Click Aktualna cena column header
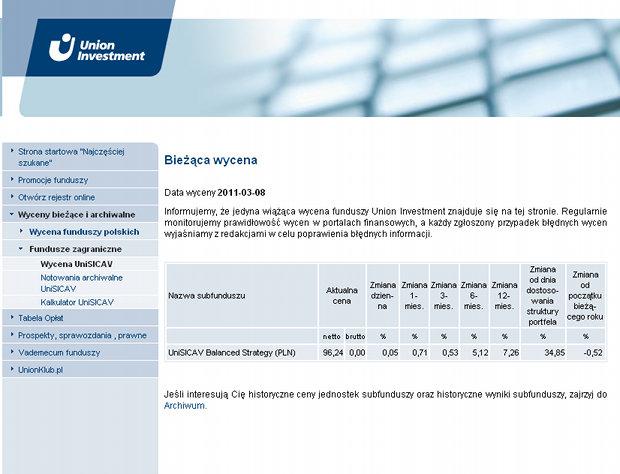Viewport: 620px width, 474px height. (342, 296)
